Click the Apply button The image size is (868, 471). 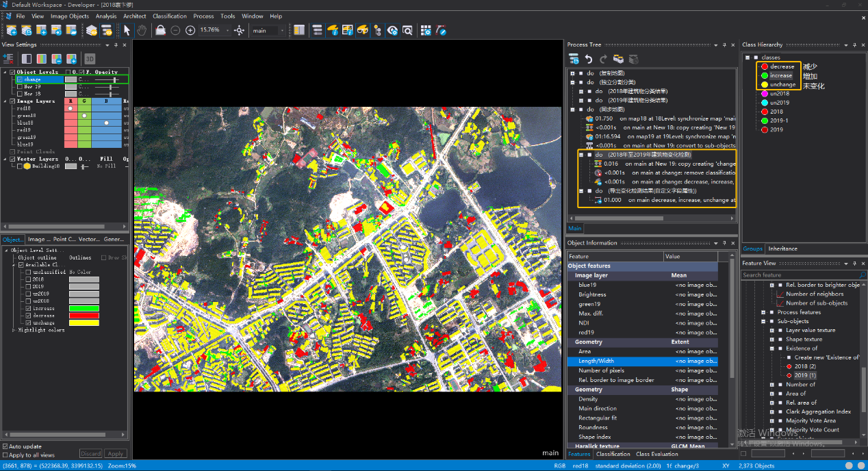coord(116,454)
